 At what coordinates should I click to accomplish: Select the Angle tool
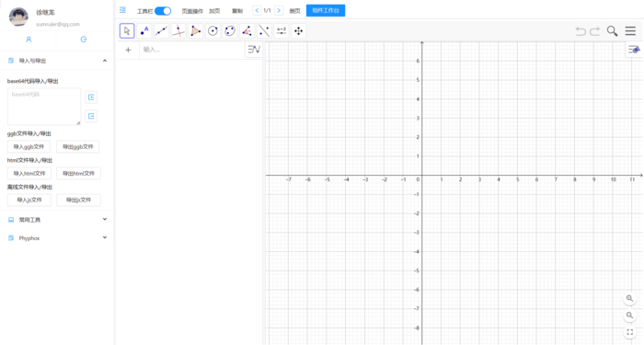(247, 30)
